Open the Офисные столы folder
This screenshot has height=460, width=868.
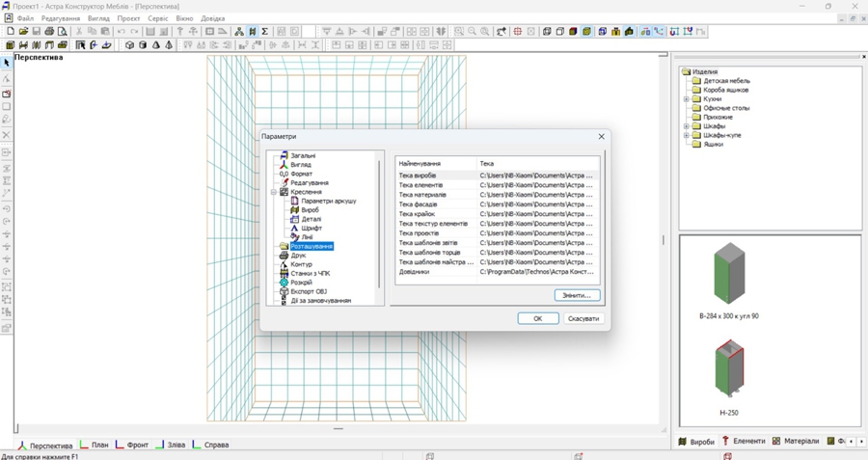pyautogui.click(x=726, y=108)
